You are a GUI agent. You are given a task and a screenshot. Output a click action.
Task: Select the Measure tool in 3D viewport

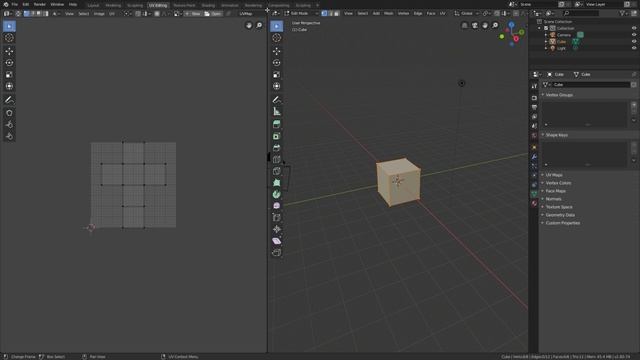(x=276, y=111)
